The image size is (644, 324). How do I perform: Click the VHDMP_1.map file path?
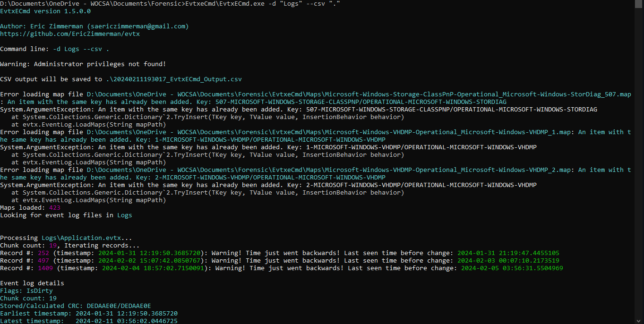(330, 132)
